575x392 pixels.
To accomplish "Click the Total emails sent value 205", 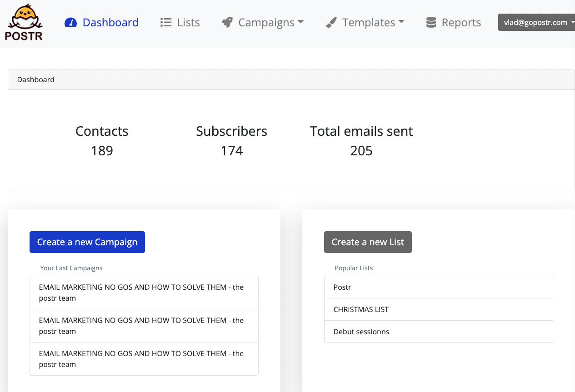I will [361, 150].
